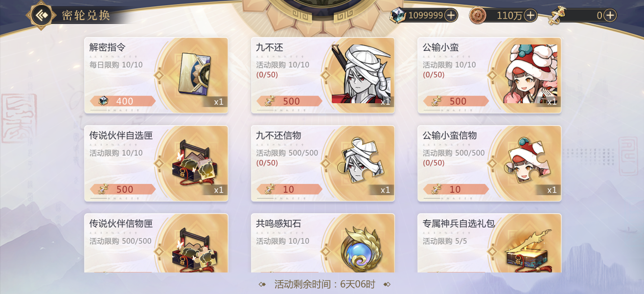Click the back arrow beside 密轮兑换
The width and height of the screenshot is (644, 294).
tap(42, 15)
